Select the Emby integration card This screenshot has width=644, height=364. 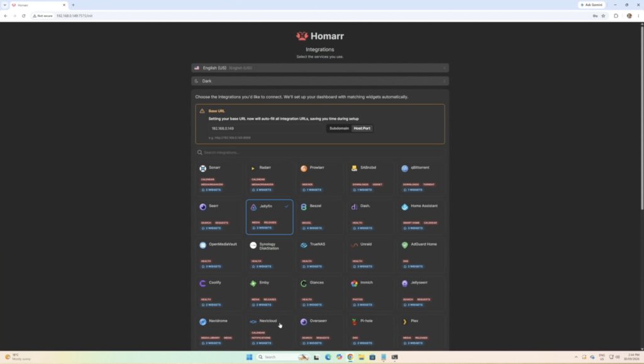(269, 293)
